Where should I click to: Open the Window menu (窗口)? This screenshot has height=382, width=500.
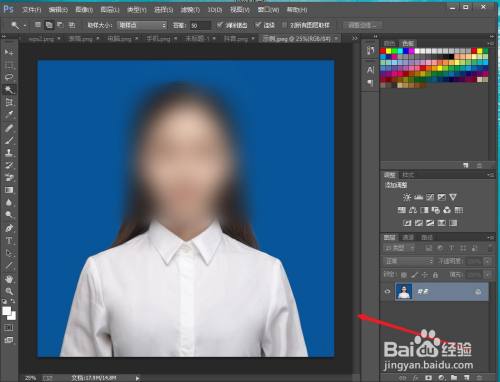268,10
